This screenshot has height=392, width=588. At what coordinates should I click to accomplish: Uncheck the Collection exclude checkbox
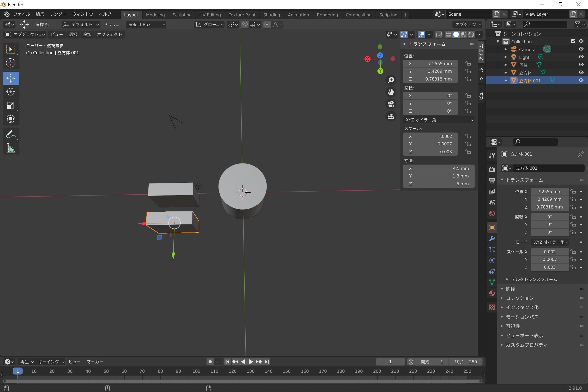(573, 41)
